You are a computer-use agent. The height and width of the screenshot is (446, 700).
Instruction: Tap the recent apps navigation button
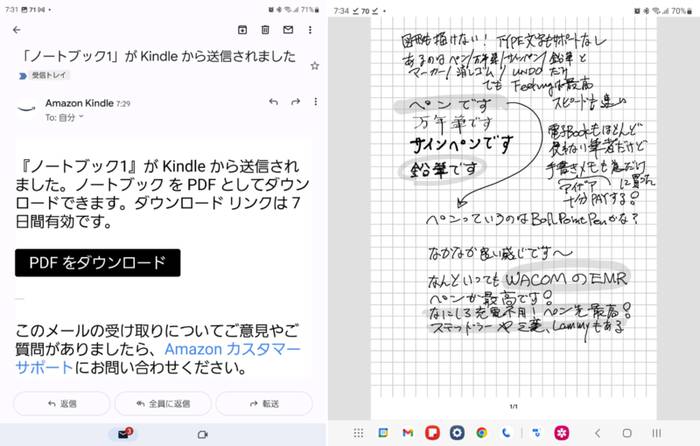pos(656,433)
